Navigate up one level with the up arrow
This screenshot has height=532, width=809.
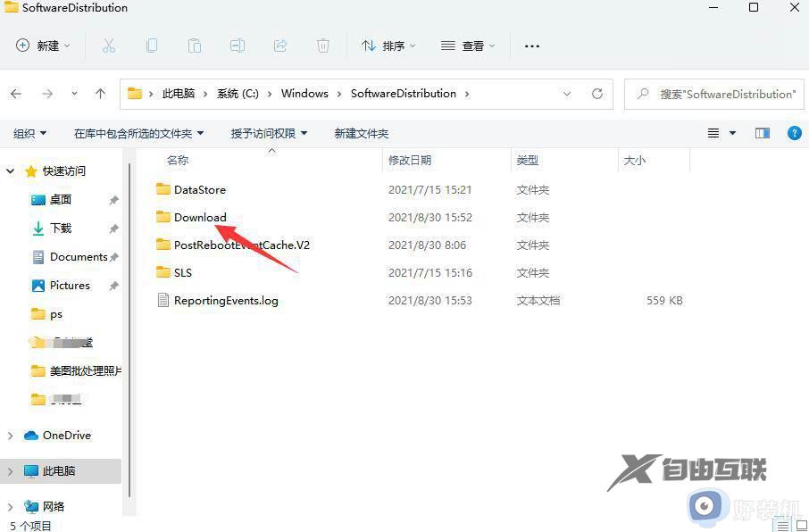pyautogui.click(x=100, y=93)
